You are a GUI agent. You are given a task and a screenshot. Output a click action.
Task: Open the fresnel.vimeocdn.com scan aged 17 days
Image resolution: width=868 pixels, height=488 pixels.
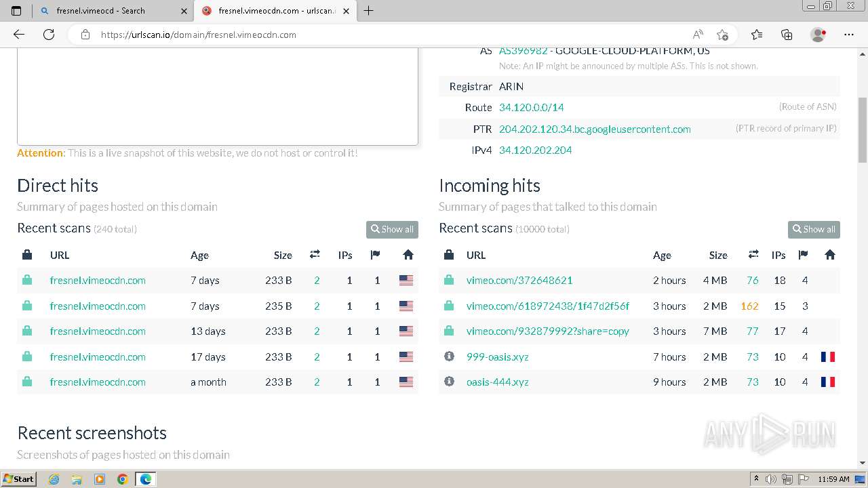tap(98, 357)
